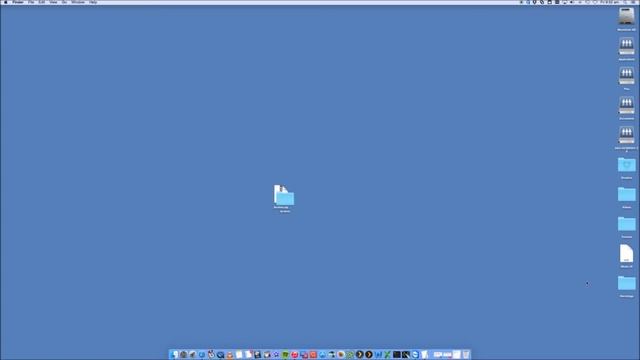Select the network drive with two-line label
The height and width of the screenshot is (360, 640).
coord(627,135)
